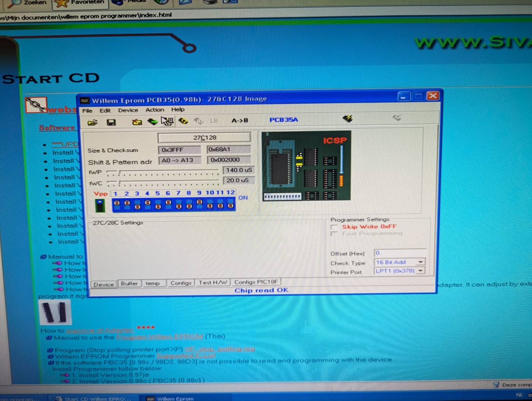Screen dimensions: 532x401
Task: Click the Zoeken search icon in browser toolbar
Action: [15, 3]
